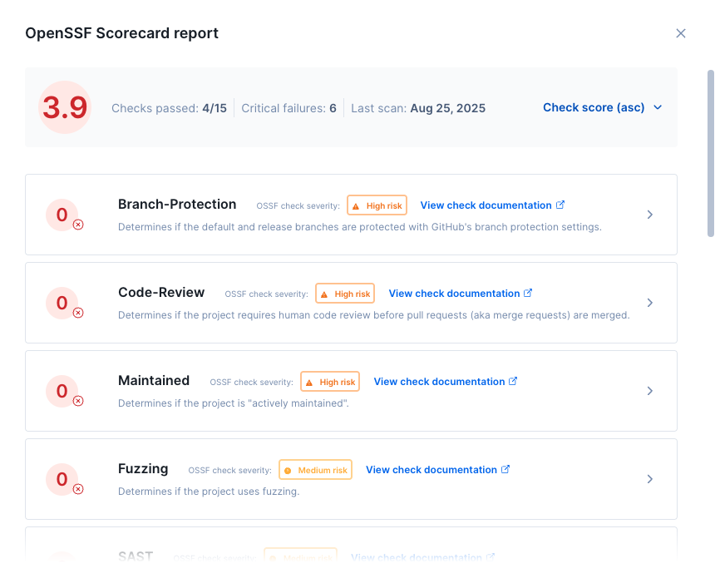
Task: Open Maintained check documentation link
Action: (x=446, y=382)
